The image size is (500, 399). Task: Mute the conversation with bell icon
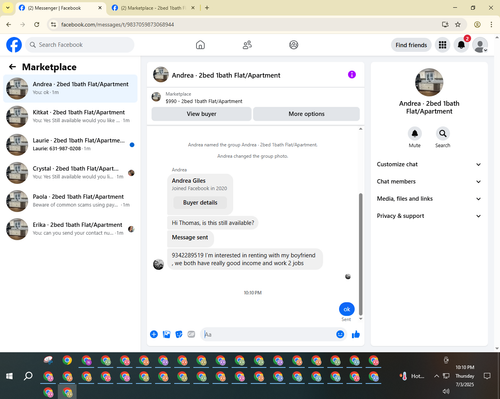tap(415, 134)
